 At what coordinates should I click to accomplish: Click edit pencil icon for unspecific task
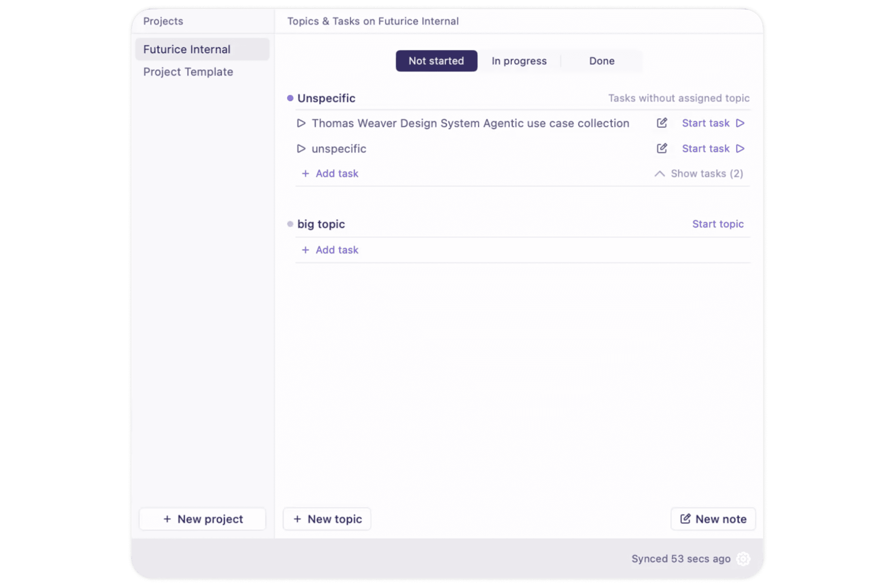click(662, 148)
